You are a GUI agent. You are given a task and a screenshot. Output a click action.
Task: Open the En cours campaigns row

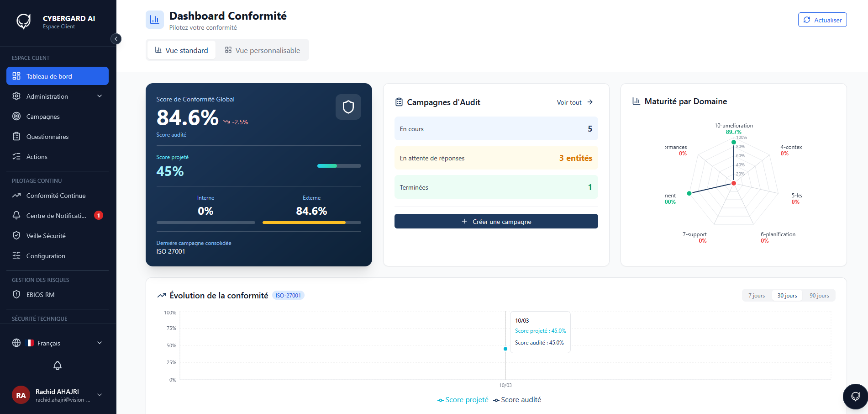pos(496,129)
